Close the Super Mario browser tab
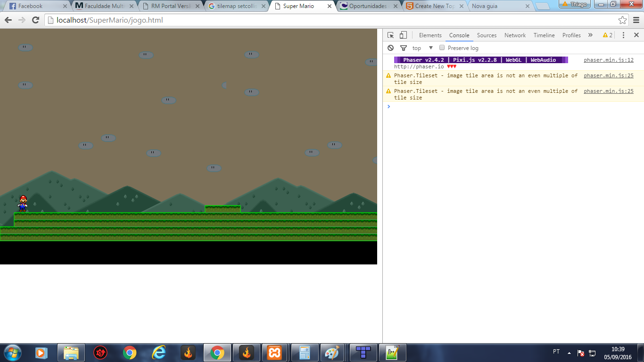Image resolution: width=644 pixels, height=362 pixels. click(x=330, y=6)
